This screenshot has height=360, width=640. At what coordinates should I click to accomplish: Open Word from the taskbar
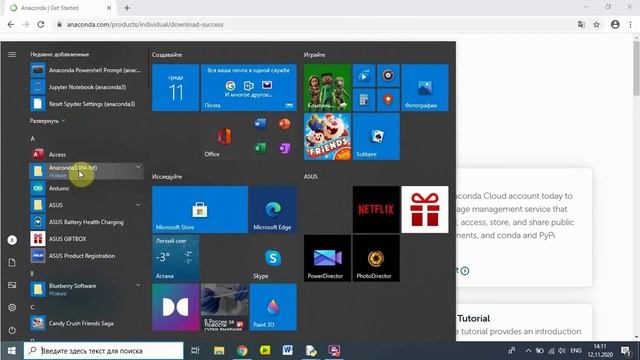pyautogui.click(x=288, y=351)
